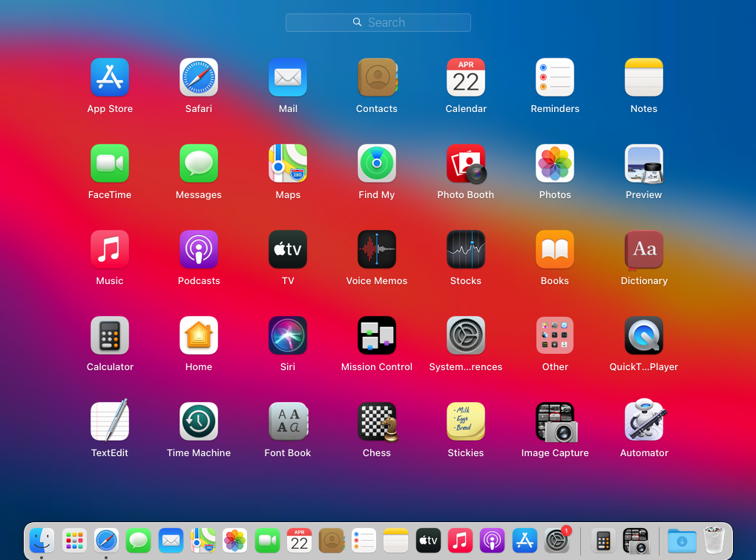Launch the Automator app
This screenshot has height=560, width=756.
tap(645, 420)
